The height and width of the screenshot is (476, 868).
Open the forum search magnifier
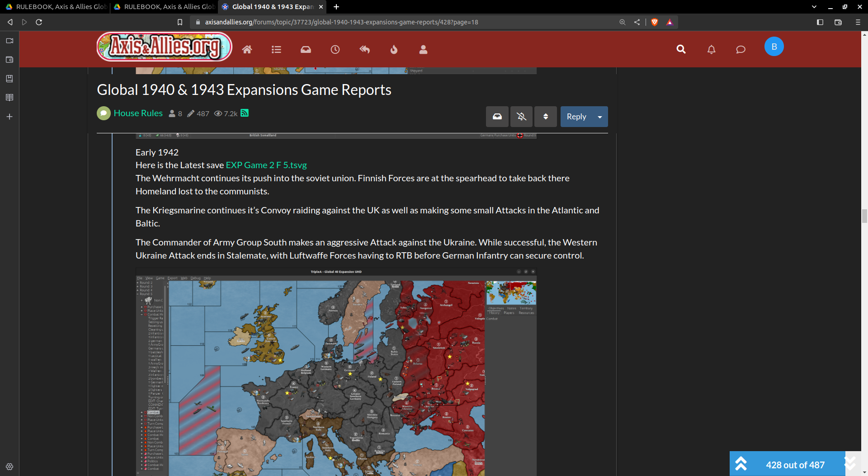click(x=681, y=49)
